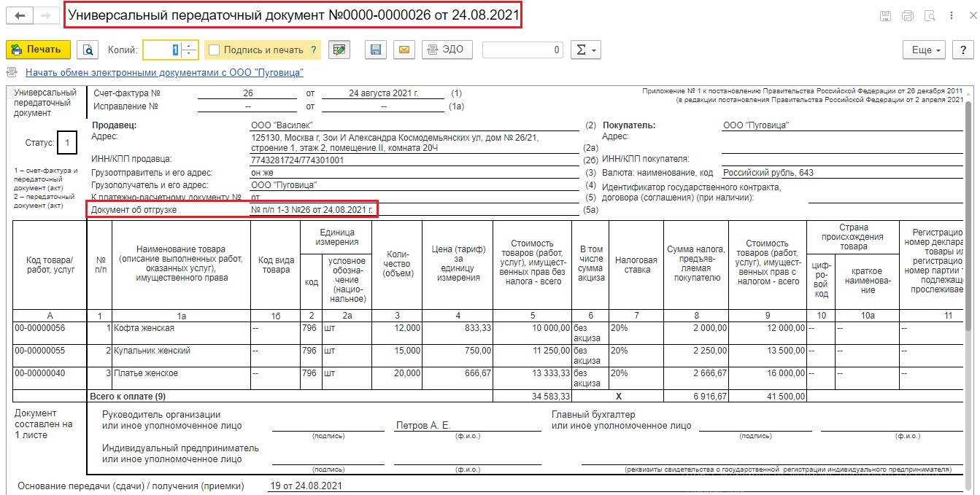The width and height of the screenshot is (980, 495).
Task: Select product code 00-00000040
Action: click(x=40, y=373)
